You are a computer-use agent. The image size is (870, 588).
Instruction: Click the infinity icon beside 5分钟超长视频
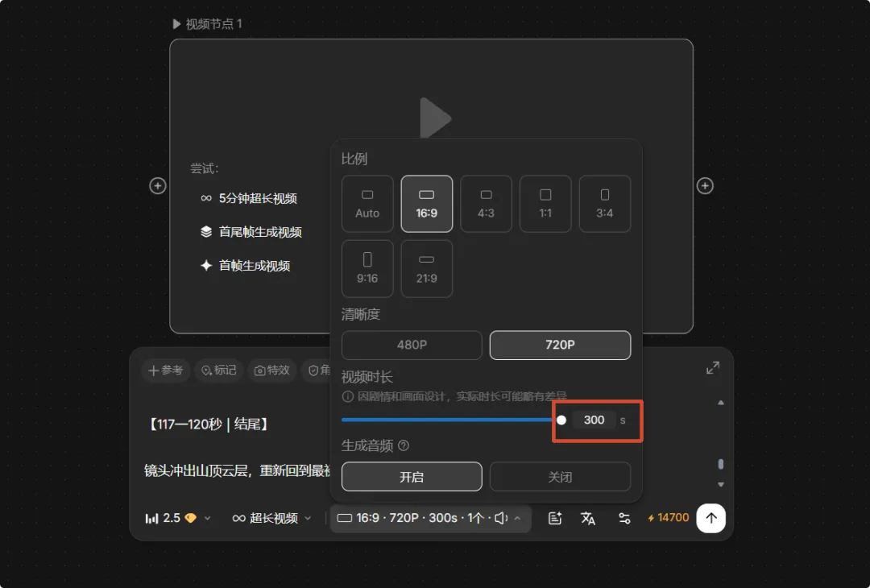[206, 198]
